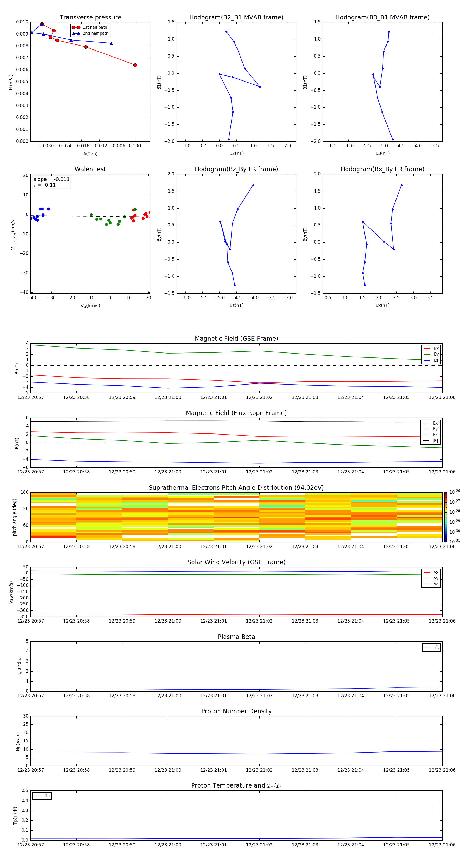Screen dimensions: 473x868
Task: Click the "Plasma Beta" panel title
Action: click(x=236, y=637)
